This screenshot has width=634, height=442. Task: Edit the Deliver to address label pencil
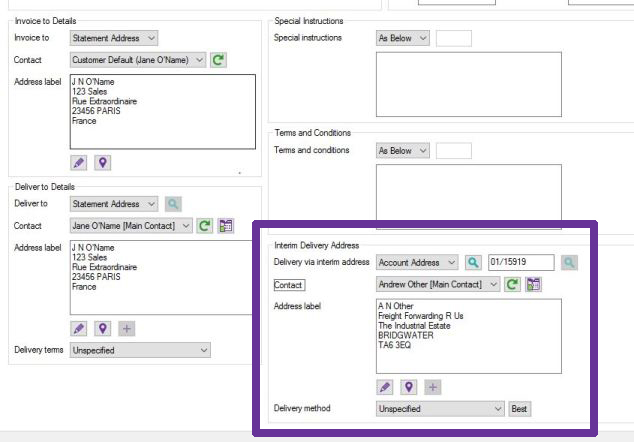point(78,329)
